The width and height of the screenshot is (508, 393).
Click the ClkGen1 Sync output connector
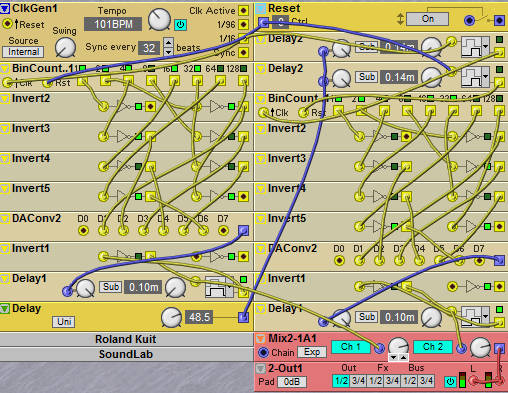pyautogui.click(x=243, y=52)
